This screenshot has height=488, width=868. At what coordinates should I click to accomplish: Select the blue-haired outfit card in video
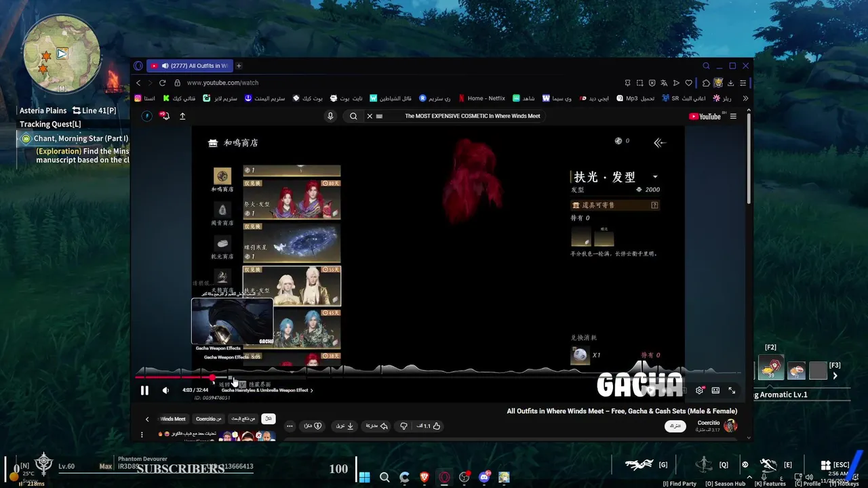(292, 329)
